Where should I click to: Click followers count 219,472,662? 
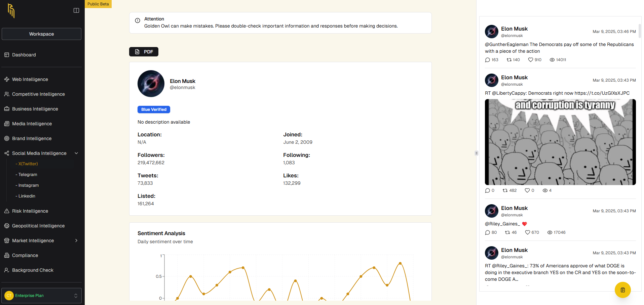click(x=151, y=163)
